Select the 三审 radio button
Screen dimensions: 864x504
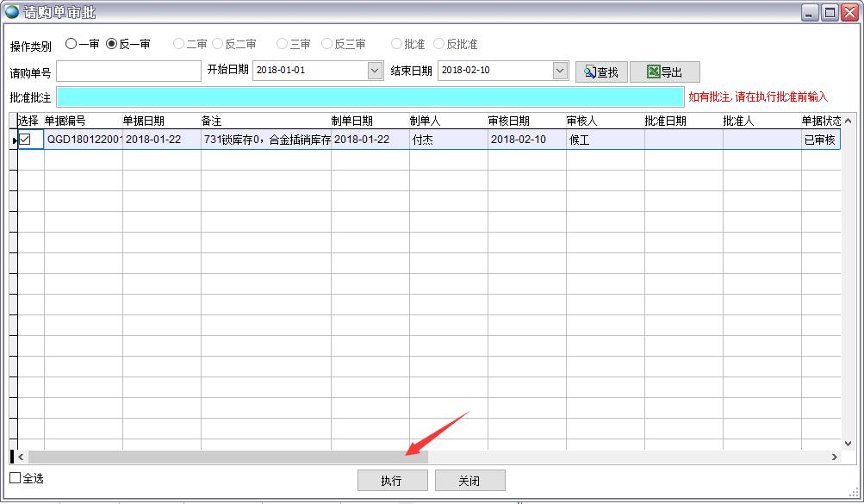[282, 44]
